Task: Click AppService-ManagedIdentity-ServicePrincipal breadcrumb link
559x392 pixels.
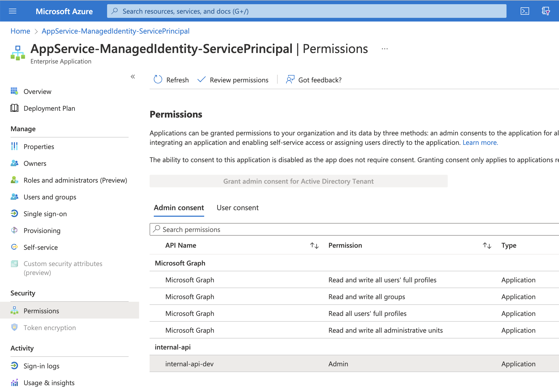Action: (115, 31)
